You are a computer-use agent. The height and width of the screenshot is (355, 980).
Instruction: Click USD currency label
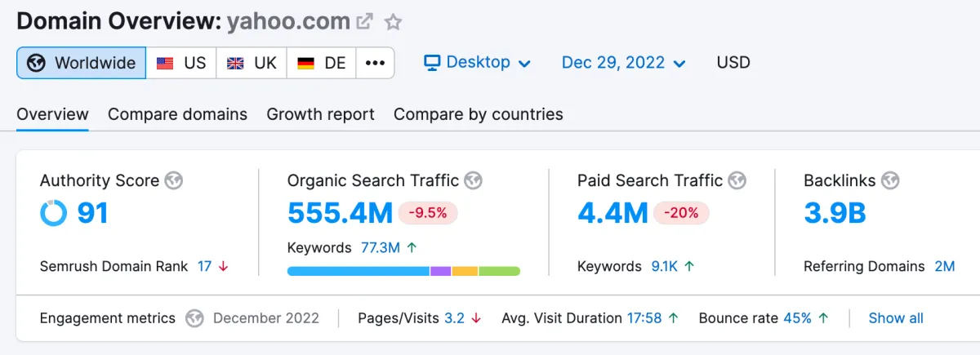click(733, 63)
